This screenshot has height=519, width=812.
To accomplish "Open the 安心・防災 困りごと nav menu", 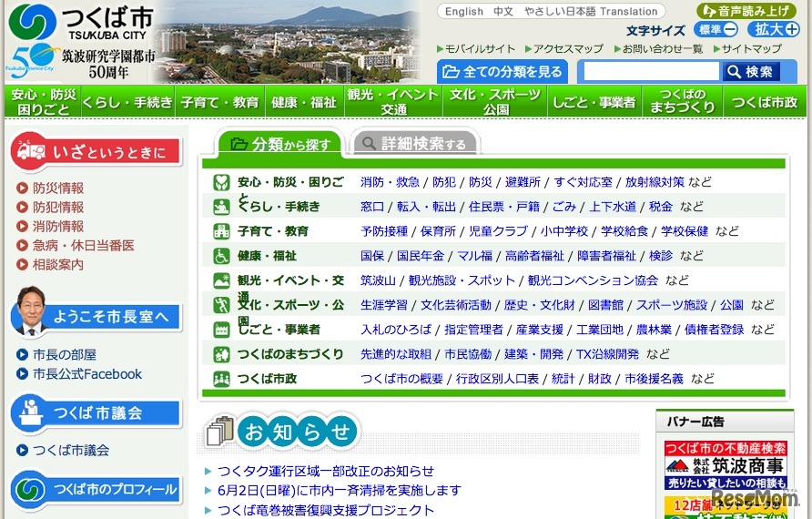I will pyautogui.click(x=44, y=101).
